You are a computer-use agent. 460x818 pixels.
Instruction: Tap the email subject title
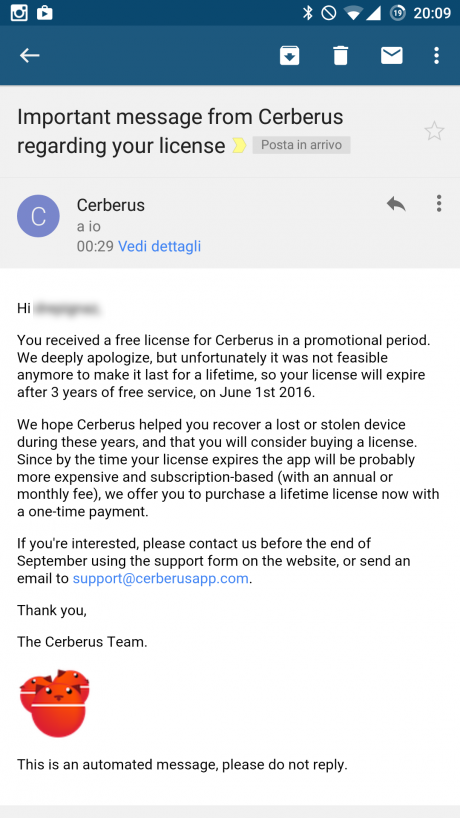[180, 131]
